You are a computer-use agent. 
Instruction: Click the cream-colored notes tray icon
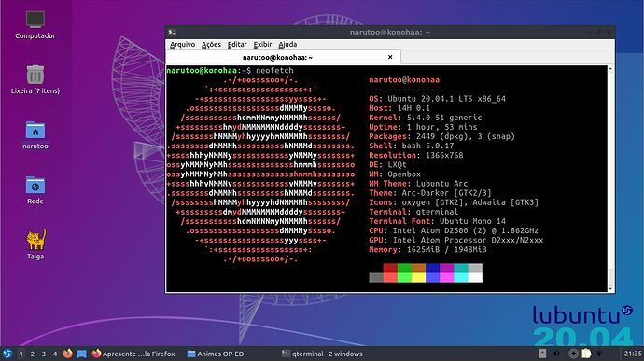pos(586,354)
